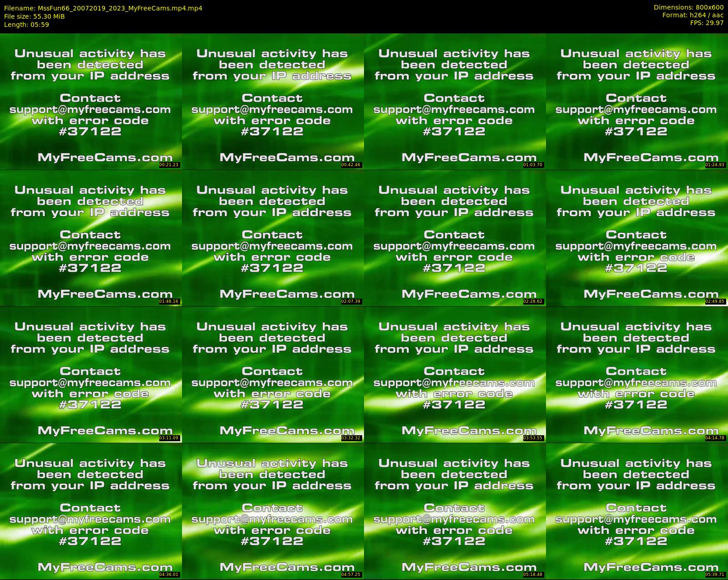Click the 'Length: 05:59' text
Screen dimensions: 728x580
26,25
